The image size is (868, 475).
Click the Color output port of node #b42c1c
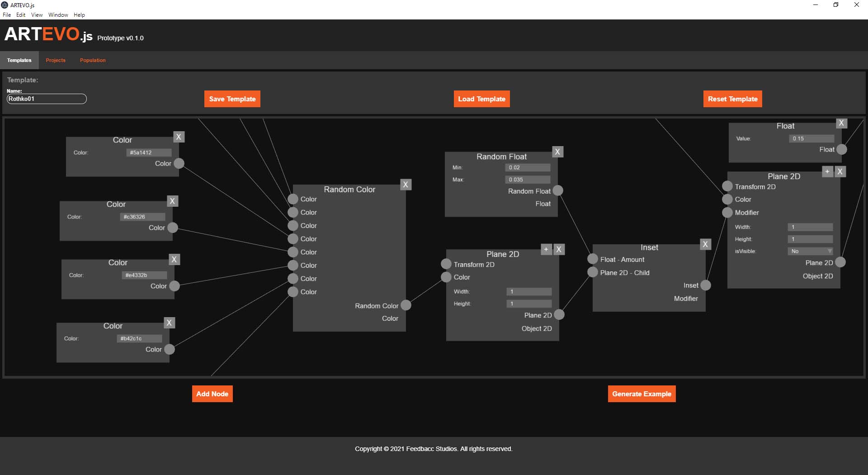[x=170, y=349]
